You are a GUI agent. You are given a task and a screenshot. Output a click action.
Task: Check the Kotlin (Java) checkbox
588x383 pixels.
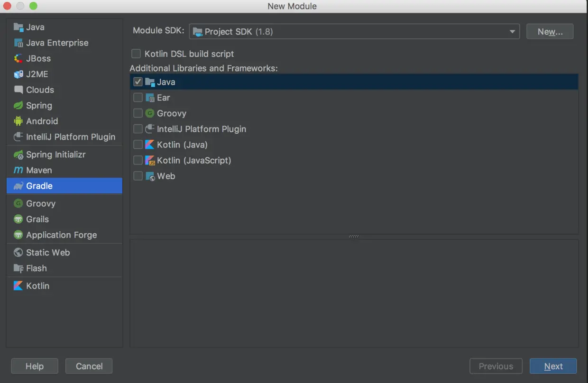pos(138,145)
